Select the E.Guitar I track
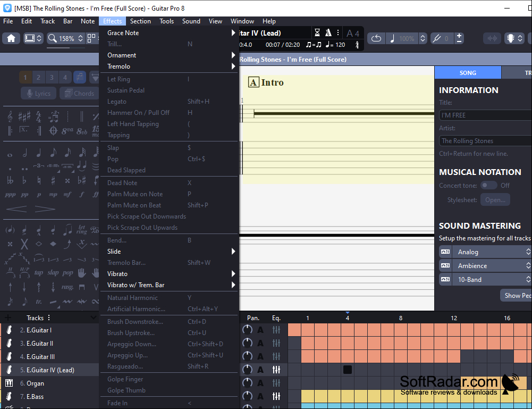The height and width of the screenshot is (409, 532). point(49,330)
